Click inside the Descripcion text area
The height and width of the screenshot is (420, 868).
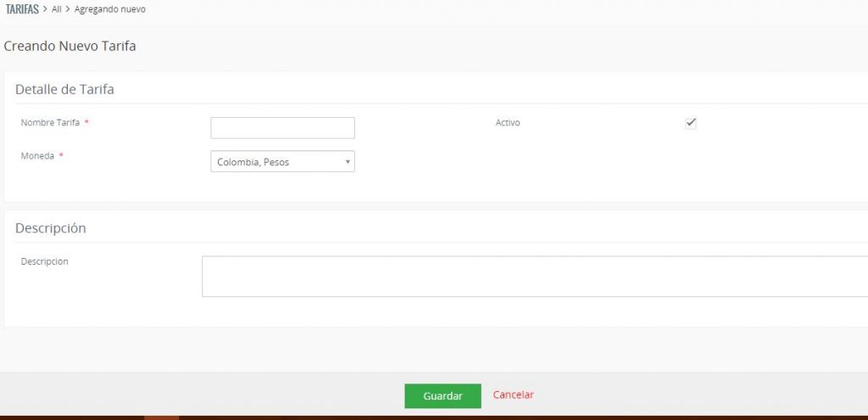(x=534, y=277)
